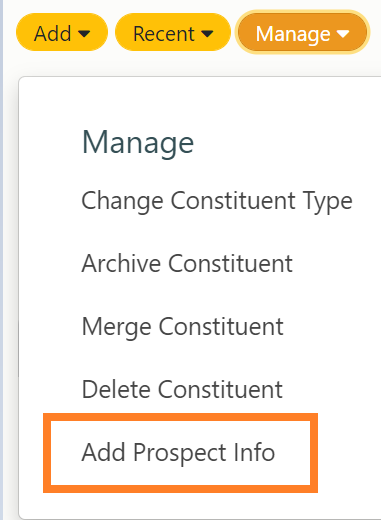The image size is (381, 520).
Task: Select Change Constituent Type
Action: [217, 201]
